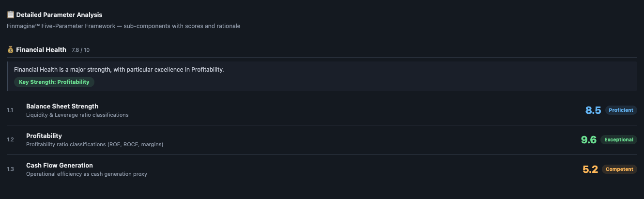Click the Proficient rating badge
The height and width of the screenshot is (199, 644).
coord(621,110)
